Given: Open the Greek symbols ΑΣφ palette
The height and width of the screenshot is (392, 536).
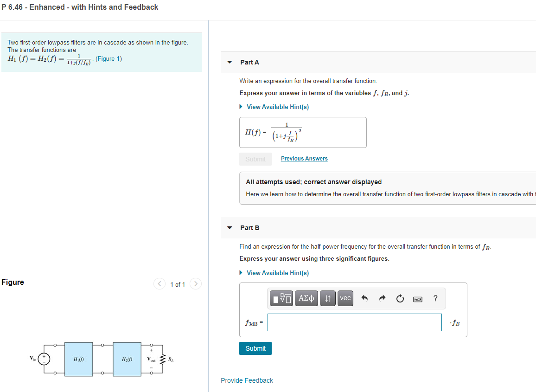Looking at the screenshot, I should pyautogui.click(x=306, y=298).
